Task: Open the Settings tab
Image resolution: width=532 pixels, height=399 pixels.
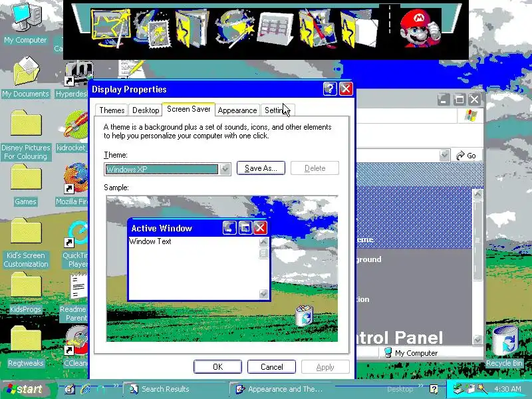Action: coord(277,110)
